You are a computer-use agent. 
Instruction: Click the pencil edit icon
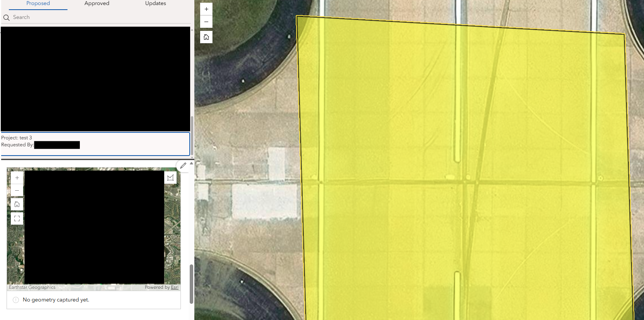[x=183, y=166]
